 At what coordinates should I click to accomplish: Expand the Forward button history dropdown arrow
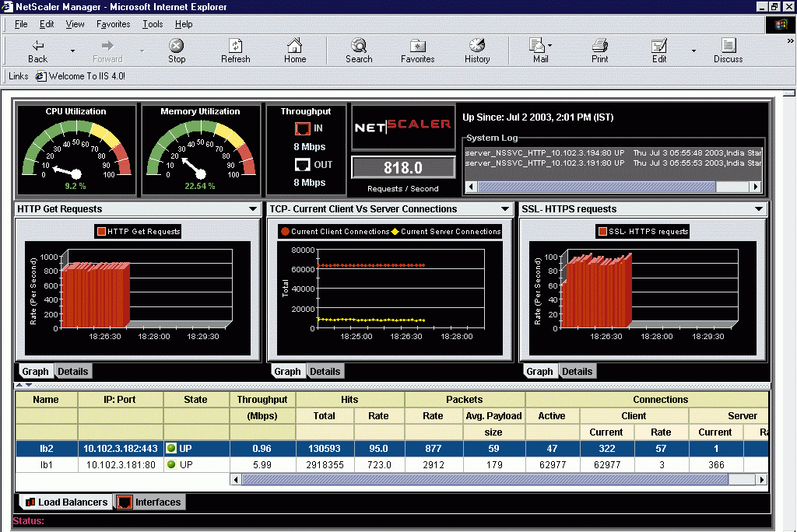point(142,51)
